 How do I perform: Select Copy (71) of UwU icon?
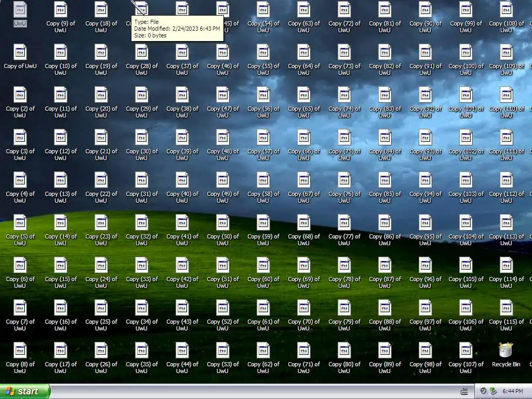[x=303, y=350]
